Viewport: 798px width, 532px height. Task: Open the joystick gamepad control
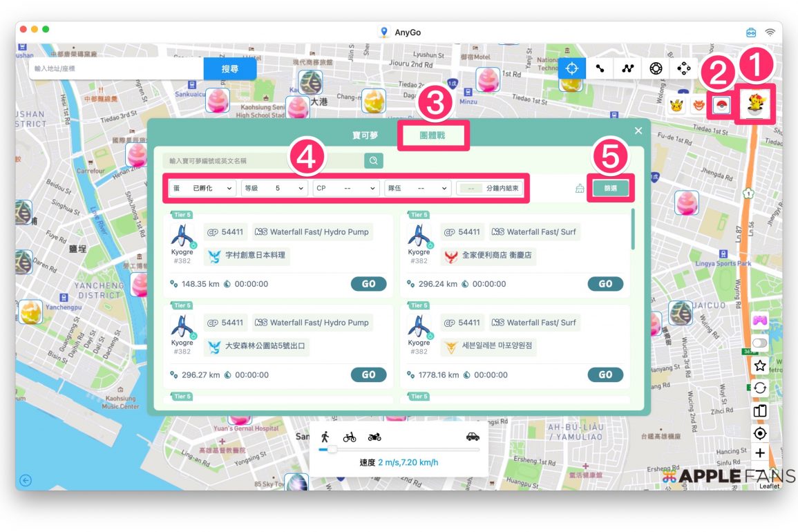pyautogui.click(x=760, y=321)
